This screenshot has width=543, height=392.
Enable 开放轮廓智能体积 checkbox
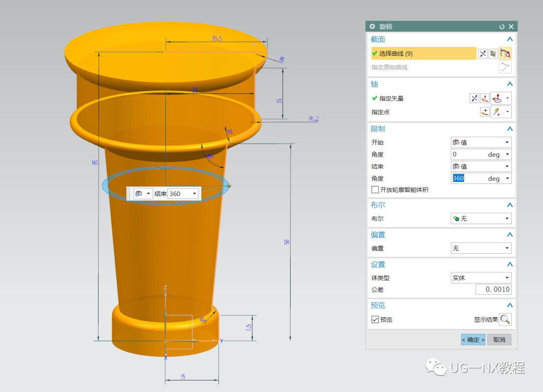(x=375, y=190)
